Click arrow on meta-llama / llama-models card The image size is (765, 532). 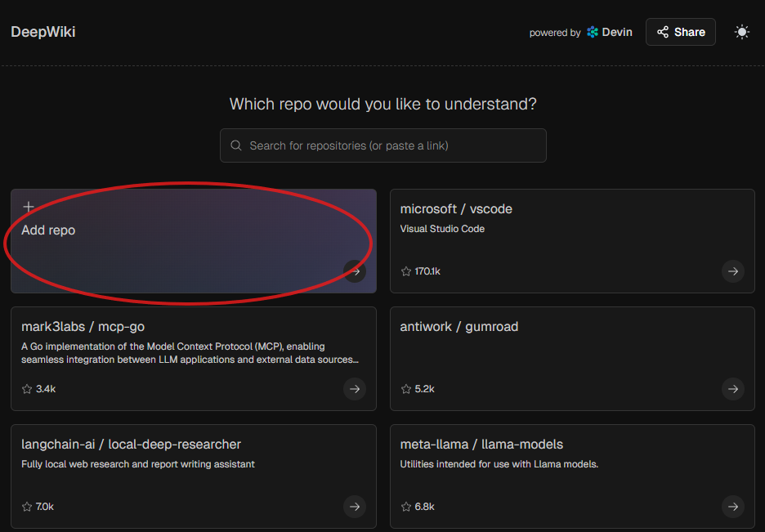(x=733, y=507)
